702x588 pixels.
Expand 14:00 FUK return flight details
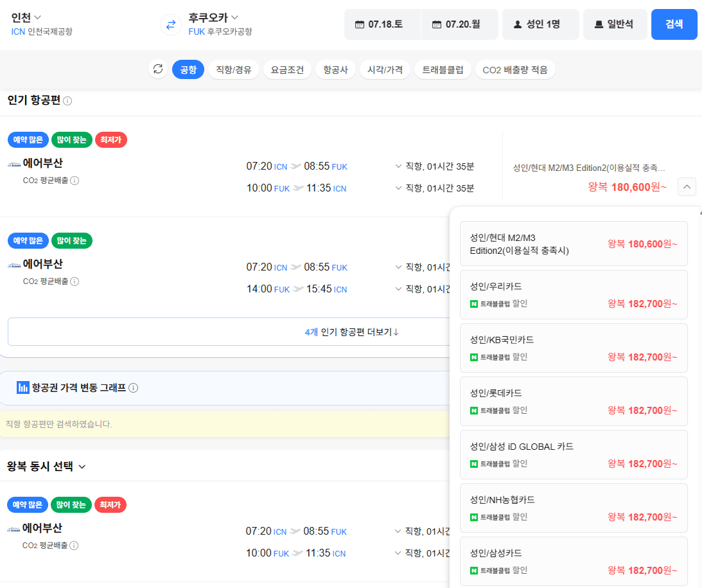(x=398, y=289)
